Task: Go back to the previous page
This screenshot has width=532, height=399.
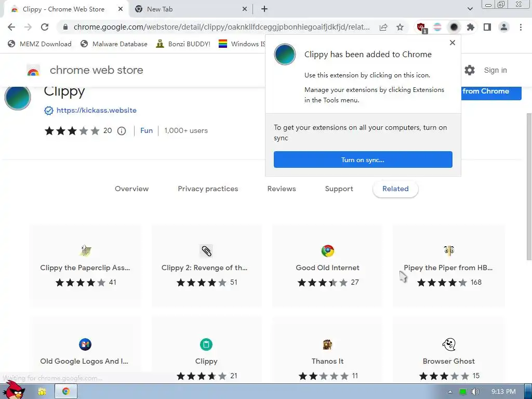Action: (x=11, y=27)
